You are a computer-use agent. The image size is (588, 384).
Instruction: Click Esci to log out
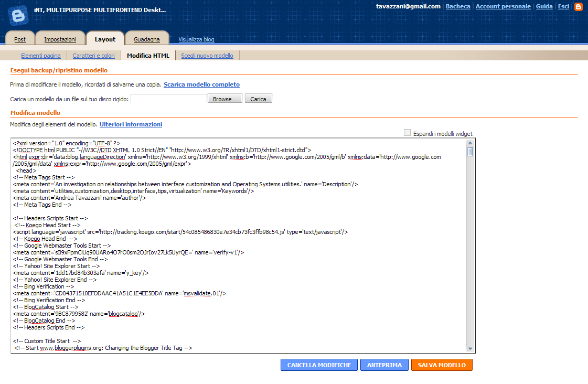pyautogui.click(x=563, y=6)
